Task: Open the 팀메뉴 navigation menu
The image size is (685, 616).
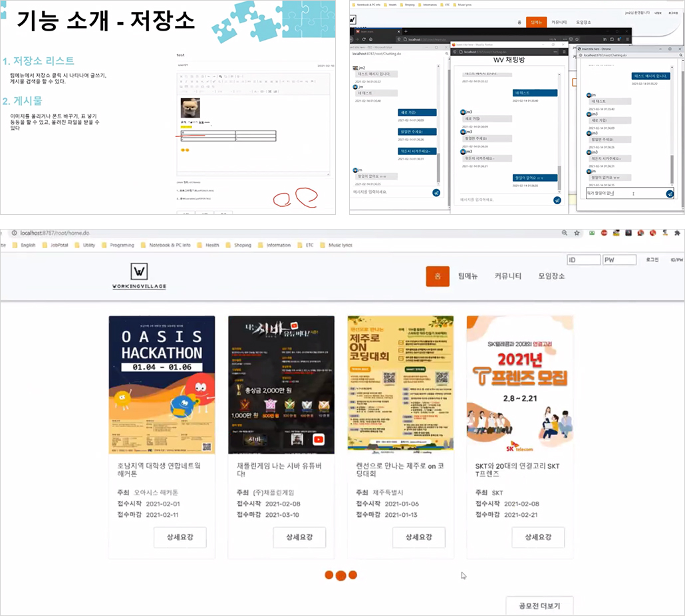Action: pyautogui.click(x=468, y=276)
